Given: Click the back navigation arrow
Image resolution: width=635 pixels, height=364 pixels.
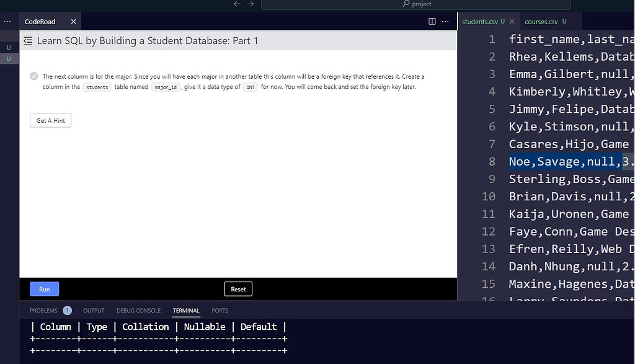Looking at the screenshot, I should [x=236, y=4].
